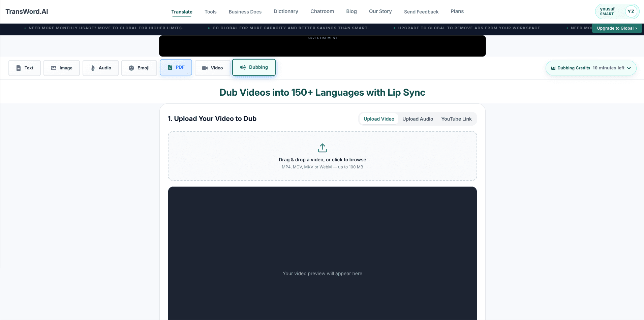The image size is (644, 320).
Task: Switch to Emoji translation mode
Action: 139,68
